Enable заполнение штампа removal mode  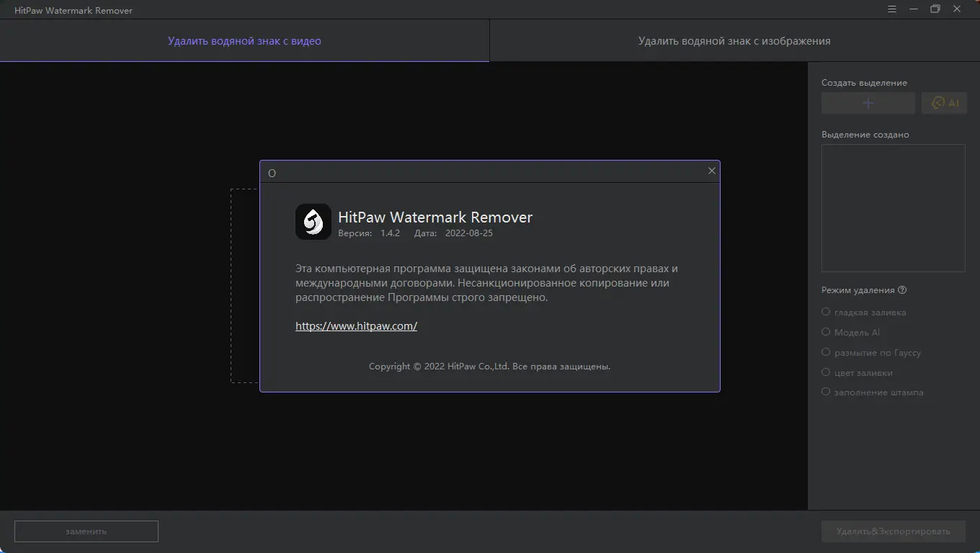click(873, 392)
